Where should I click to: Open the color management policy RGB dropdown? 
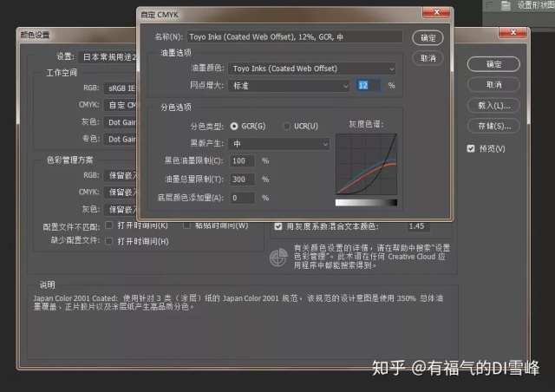click(x=121, y=176)
